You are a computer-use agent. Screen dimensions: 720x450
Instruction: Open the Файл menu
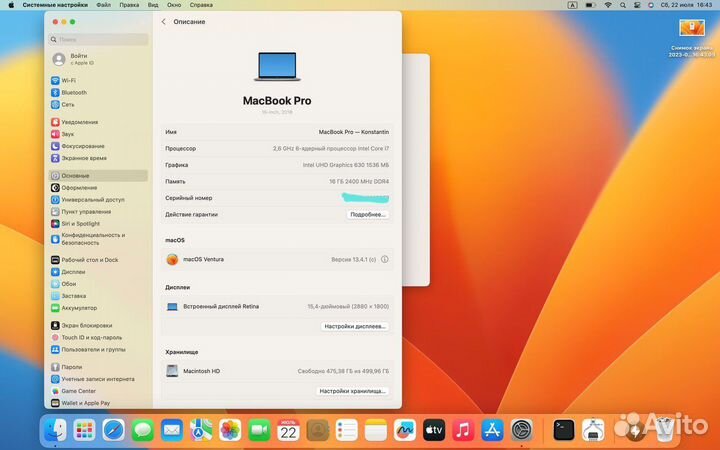point(103,5)
